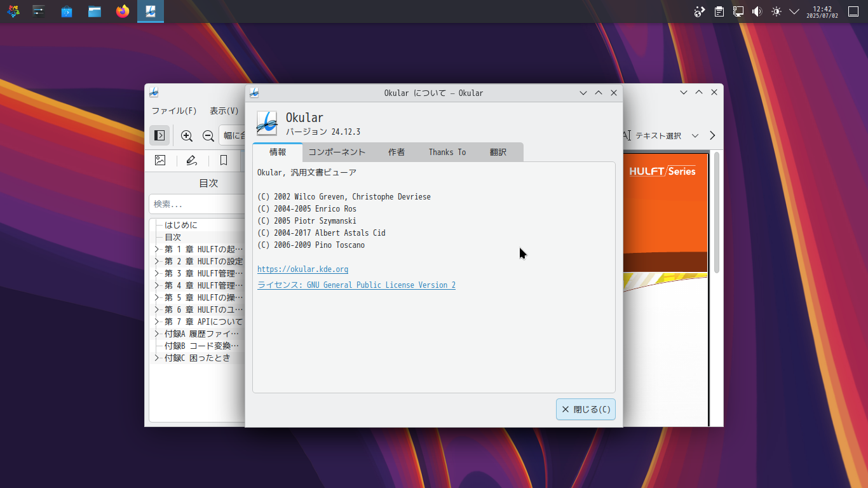Select the 目次 entry in the contents tree
868x488 pixels.
173,237
